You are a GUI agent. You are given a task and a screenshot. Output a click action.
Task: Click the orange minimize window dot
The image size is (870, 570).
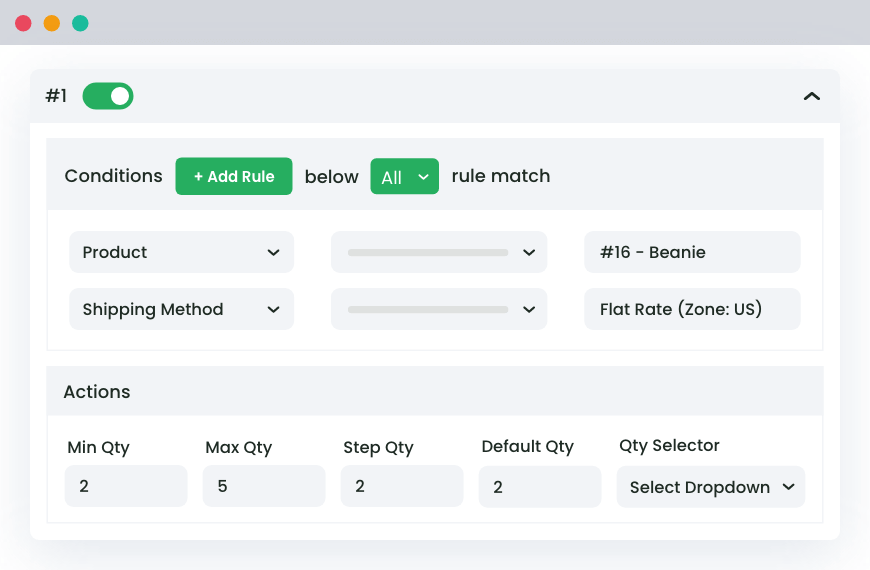click(52, 23)
